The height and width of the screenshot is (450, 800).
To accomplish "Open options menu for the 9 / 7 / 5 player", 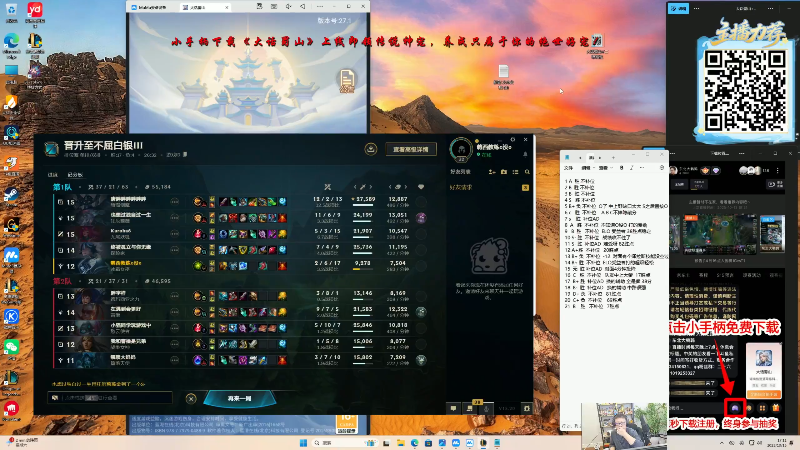I will (174, 312).
